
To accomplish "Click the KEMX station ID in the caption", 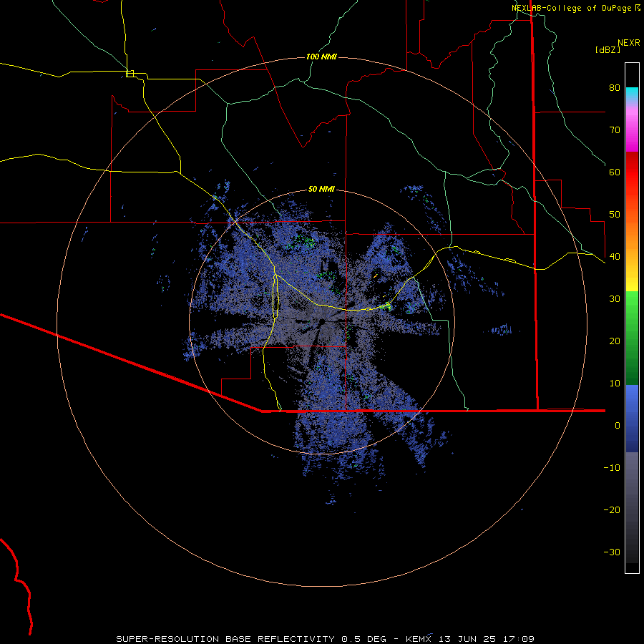I will tap(420, 639).
